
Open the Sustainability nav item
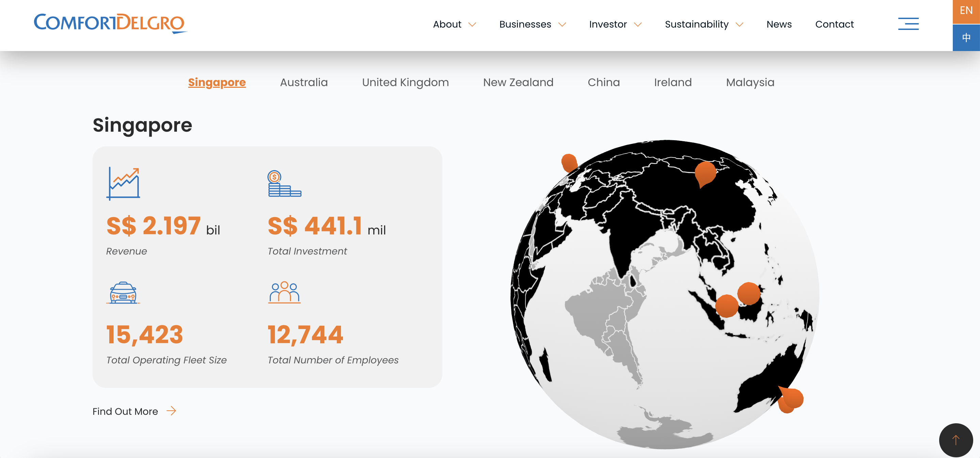point(697,24)
